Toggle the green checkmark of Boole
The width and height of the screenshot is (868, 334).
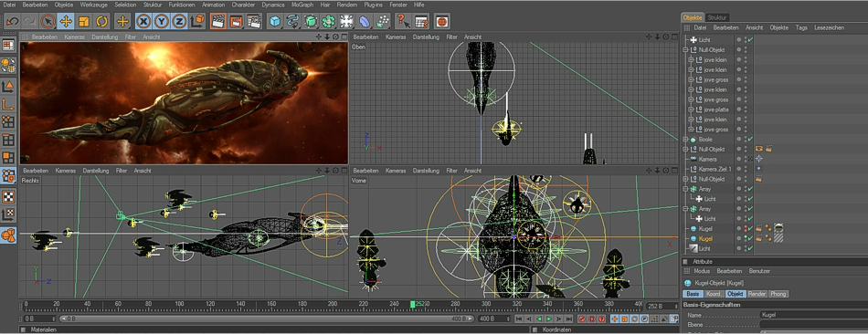tap(750, 140)
